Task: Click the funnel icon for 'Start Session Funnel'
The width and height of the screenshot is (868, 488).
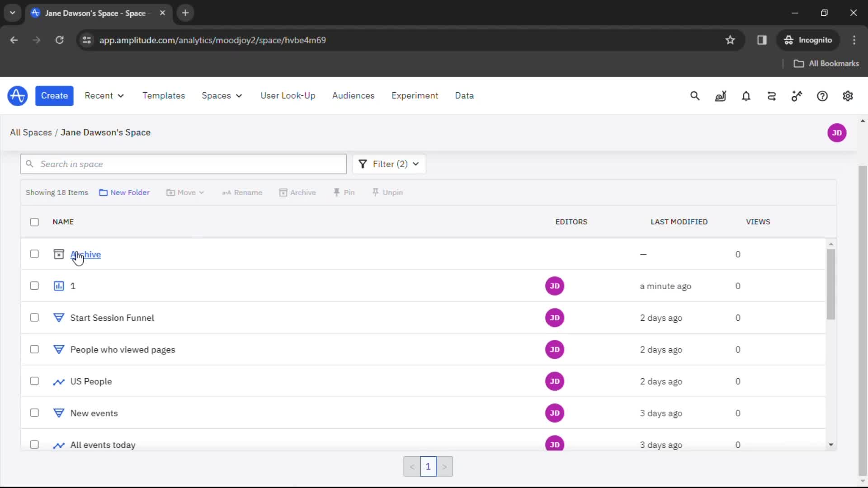Action: click(x=58, y=318)
